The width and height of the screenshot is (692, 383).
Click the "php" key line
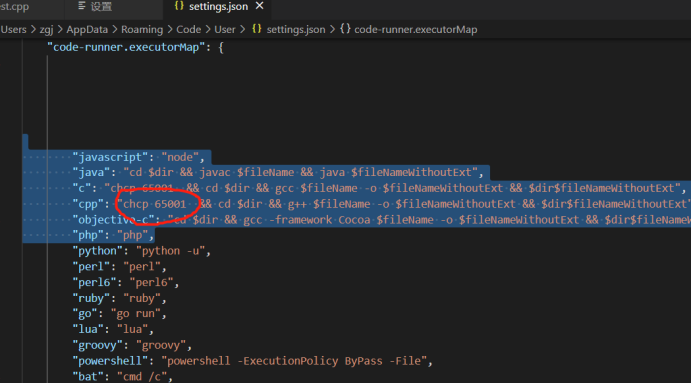[x=91, y=235]
